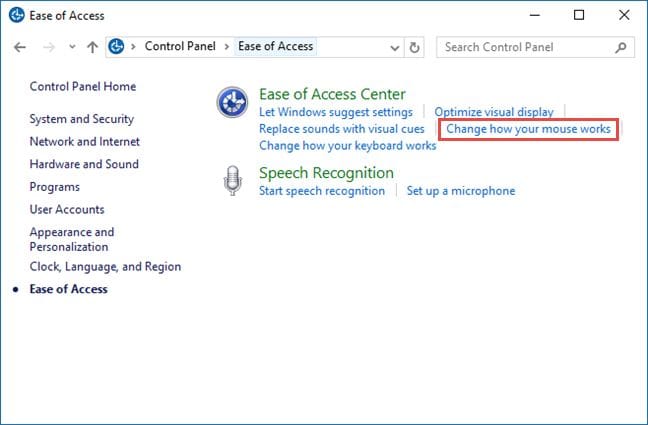This screenshot has width=648, height=425.
Task: Select Start speech recognition link
Action: 321,191
